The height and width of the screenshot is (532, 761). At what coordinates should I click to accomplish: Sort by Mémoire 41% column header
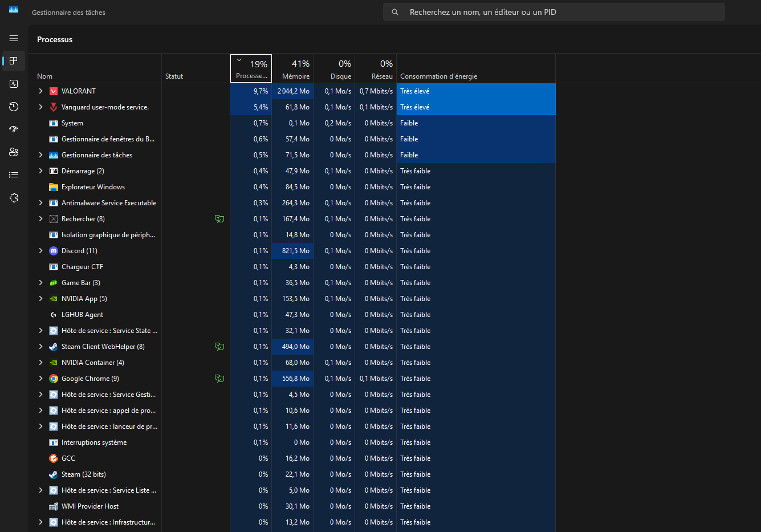pos(292,68)
